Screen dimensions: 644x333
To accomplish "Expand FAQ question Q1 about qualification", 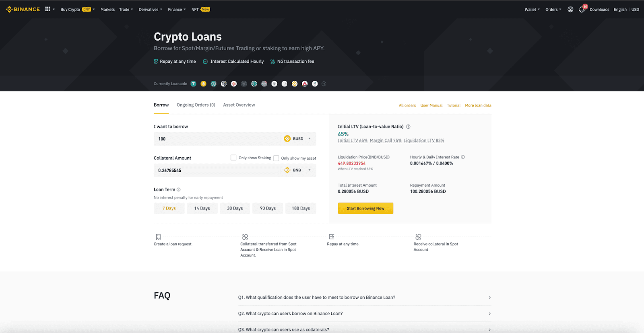I will pyautogui.click(x=364, y=298).
